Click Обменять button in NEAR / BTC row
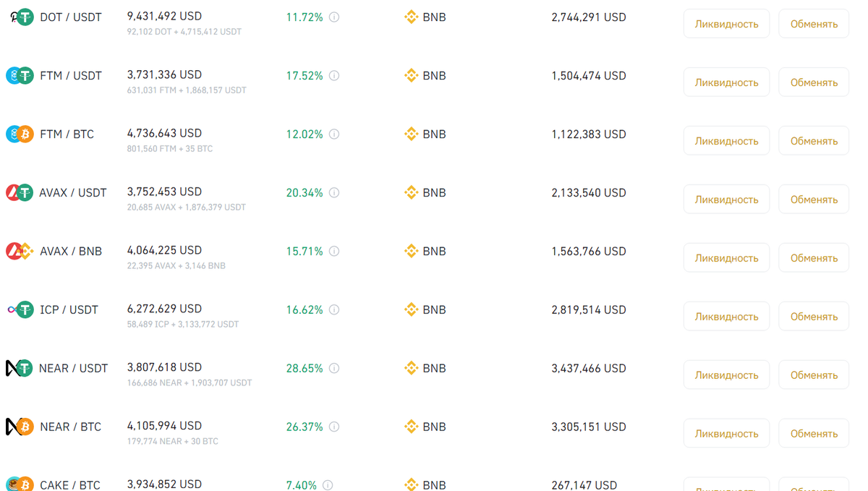The image size is (868, 491). pyautogui.click(x=814, y=434)
